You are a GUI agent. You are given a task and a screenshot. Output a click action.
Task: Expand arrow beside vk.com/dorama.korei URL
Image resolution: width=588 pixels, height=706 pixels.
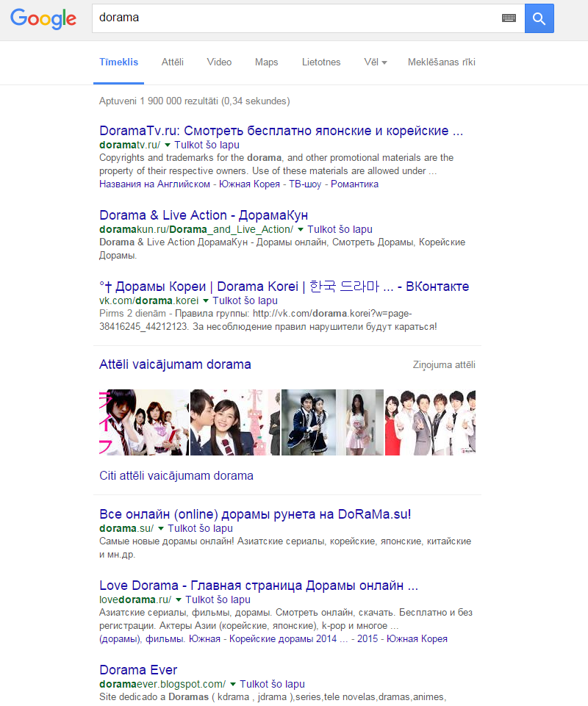coord(207,300)
